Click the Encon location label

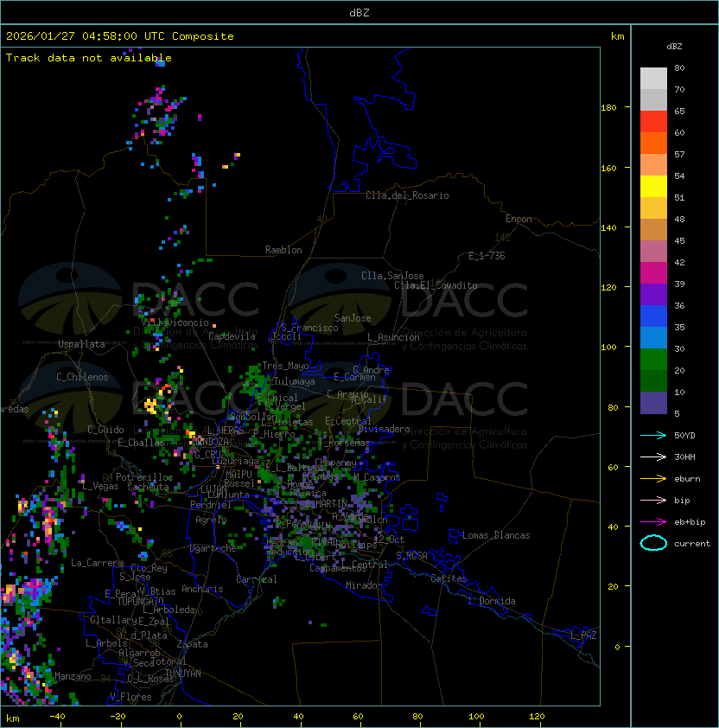click(x=519, y=219)
